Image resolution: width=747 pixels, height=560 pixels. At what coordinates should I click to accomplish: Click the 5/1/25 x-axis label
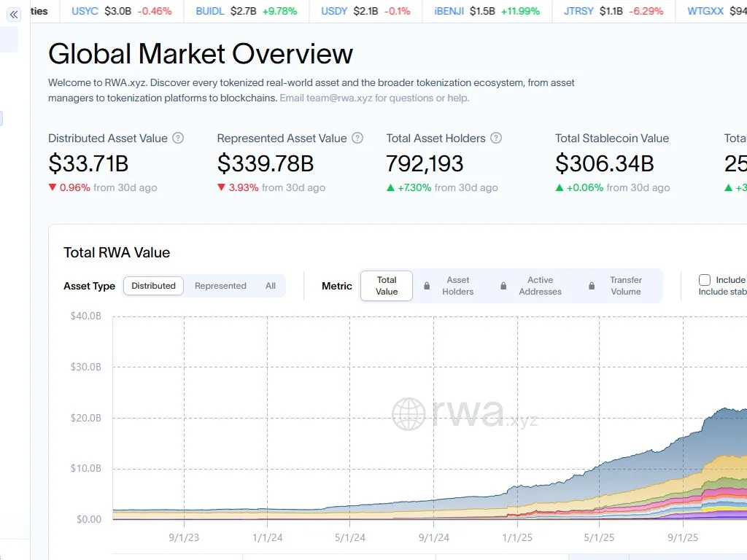tap(599, 537)
